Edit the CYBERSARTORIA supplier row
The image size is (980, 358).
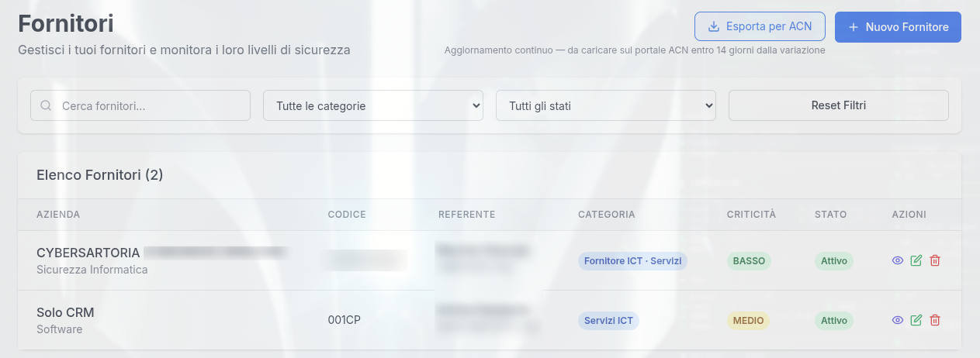[916, 261]
